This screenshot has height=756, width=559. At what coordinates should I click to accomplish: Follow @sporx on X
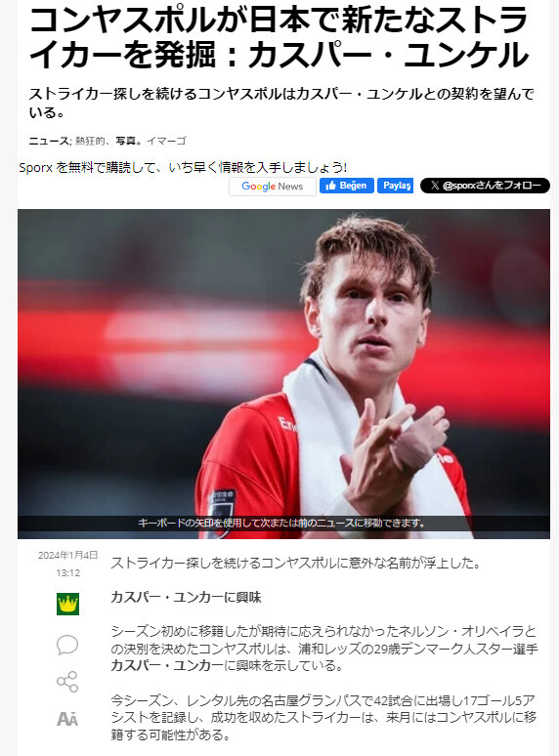pyautogui.click(x=485, y=186)
